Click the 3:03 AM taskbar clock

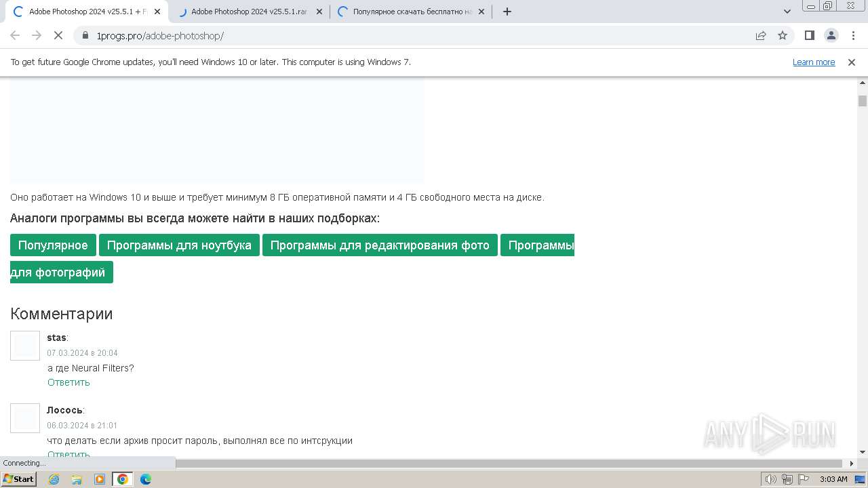[x=833, y=479]
